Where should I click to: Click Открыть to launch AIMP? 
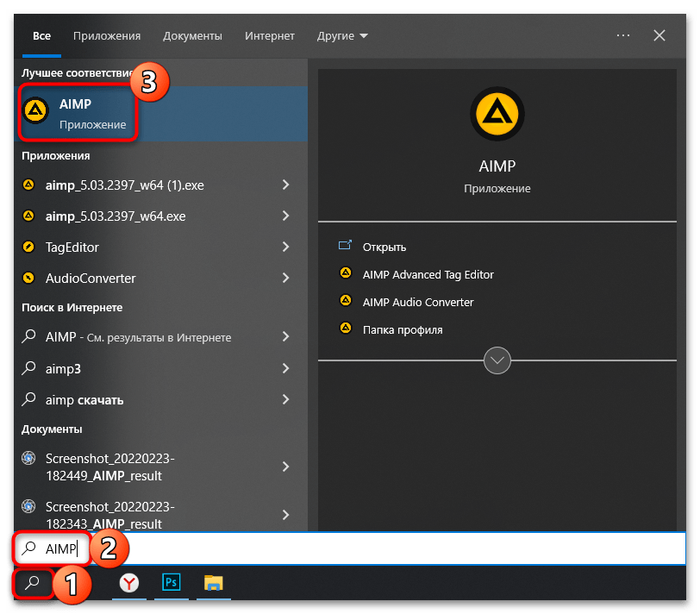[x=384, y=247]
